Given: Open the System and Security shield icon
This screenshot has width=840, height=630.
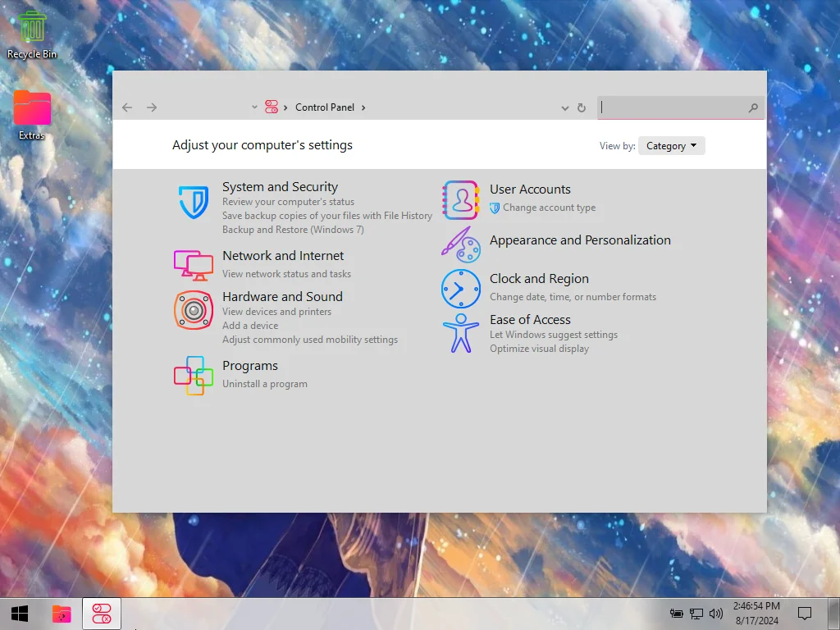Looking at the screenshot, I should click(194, 202).
